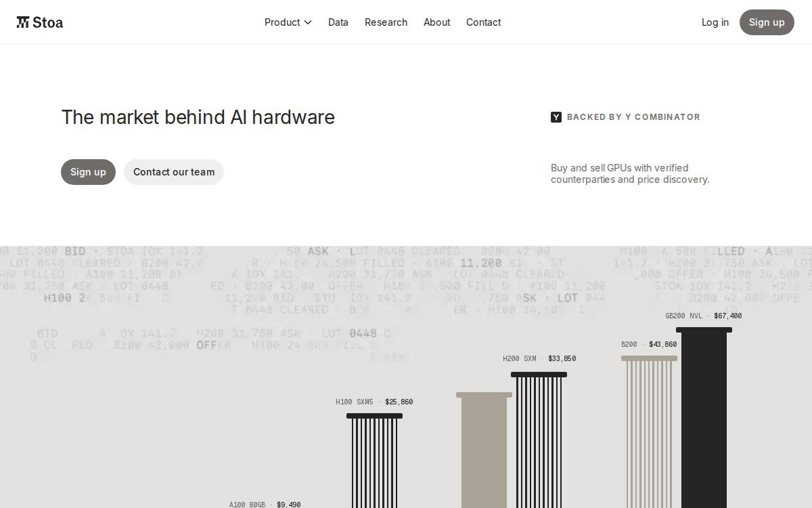Click the GB200 NVL $67,400 label
Viewport: 812px width, 508px height.
coord(704,316)
